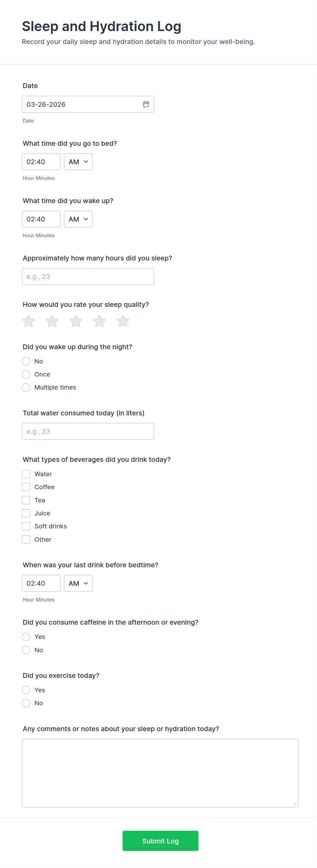This screenshot has height=868, width=317.
Task: Tick the Coffee beverage checkbox
Action: 26,487
